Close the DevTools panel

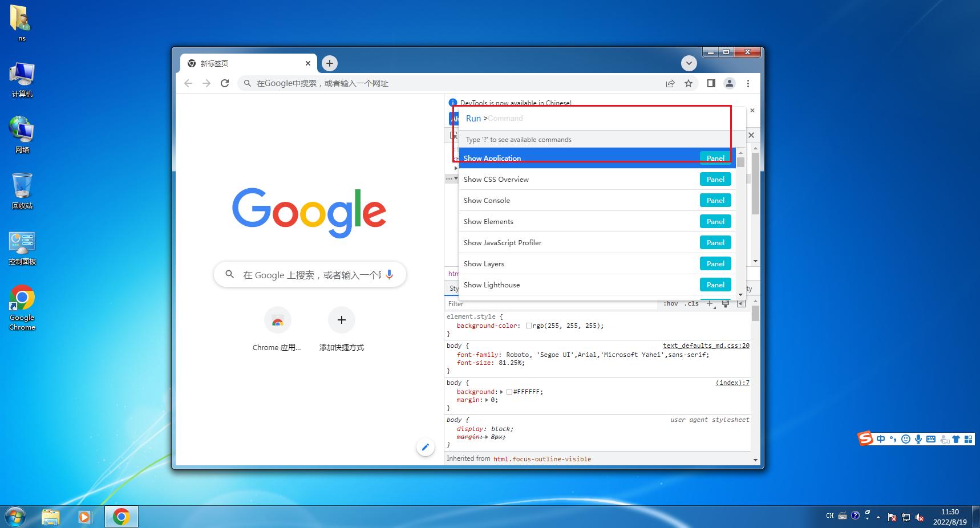point(751,135)
